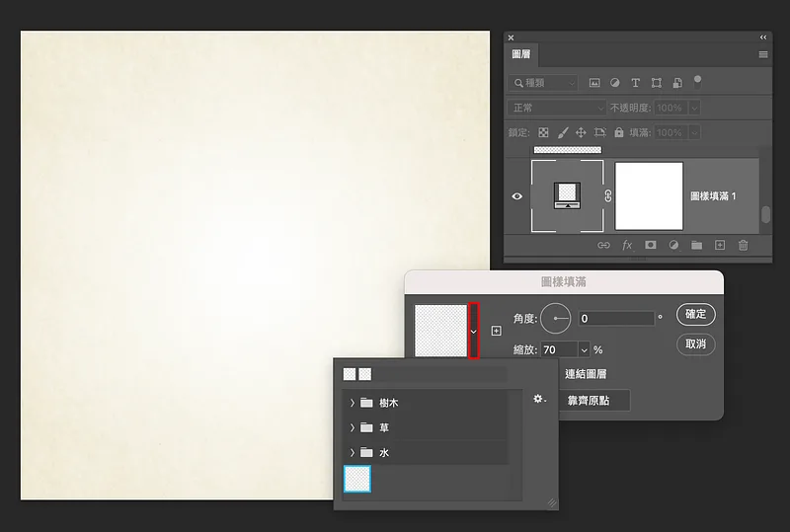Viewport: 790px width, 532px height.
Task: Open pattern picker gear settings menu
Action: point(539,399)
